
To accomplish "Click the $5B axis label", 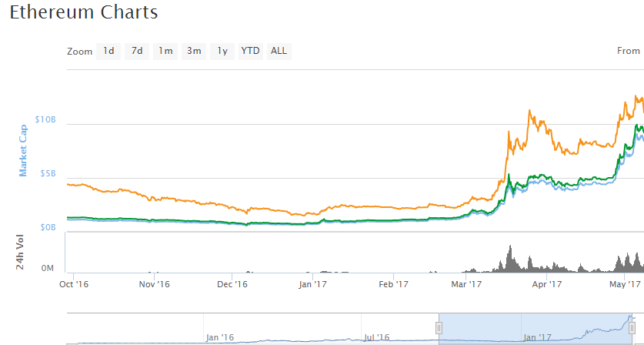I will click(48, 174).
